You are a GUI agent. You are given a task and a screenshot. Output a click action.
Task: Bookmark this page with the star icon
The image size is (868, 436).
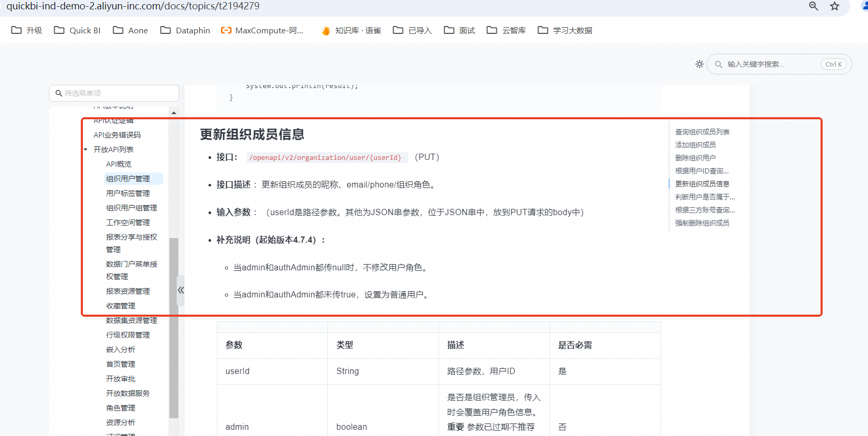pyautogui.click(x=835, y=6)
